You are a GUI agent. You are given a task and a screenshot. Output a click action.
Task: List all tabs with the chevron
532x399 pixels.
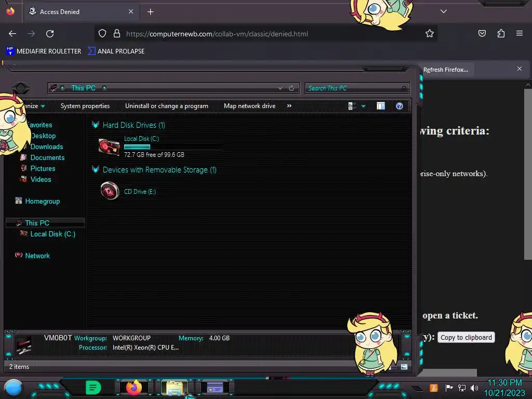444,11
